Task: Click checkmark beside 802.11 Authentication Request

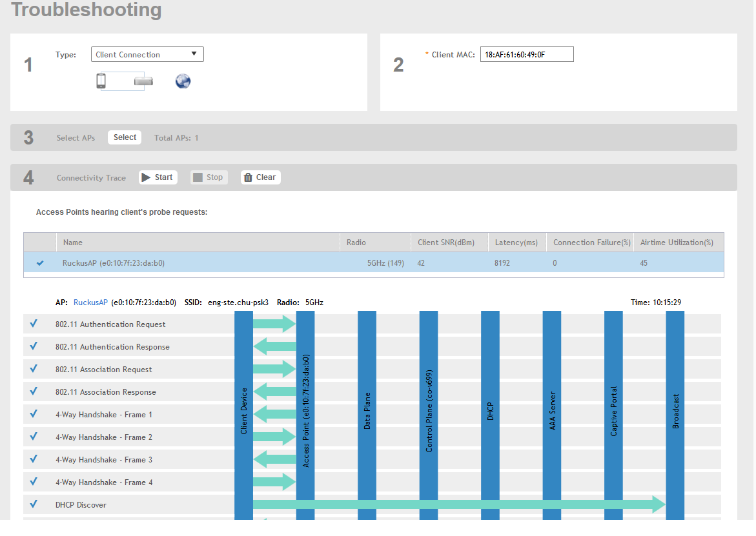Action: tap(34, 324)
